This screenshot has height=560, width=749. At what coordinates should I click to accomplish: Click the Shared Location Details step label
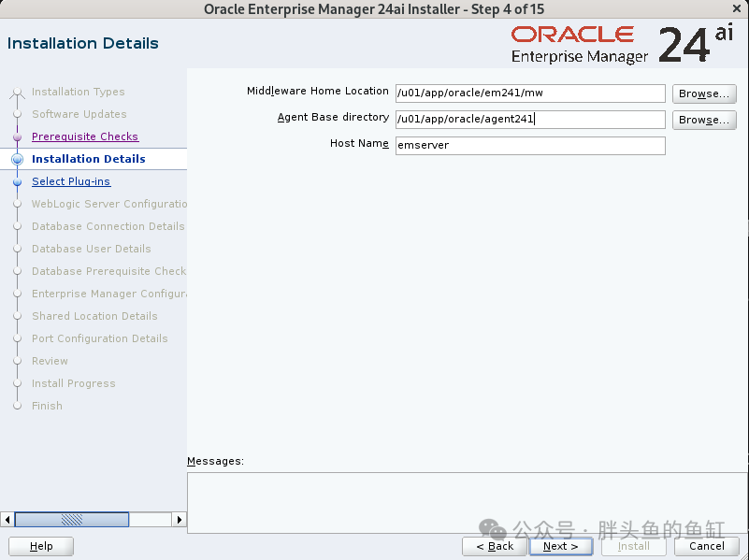pos(94,316)
